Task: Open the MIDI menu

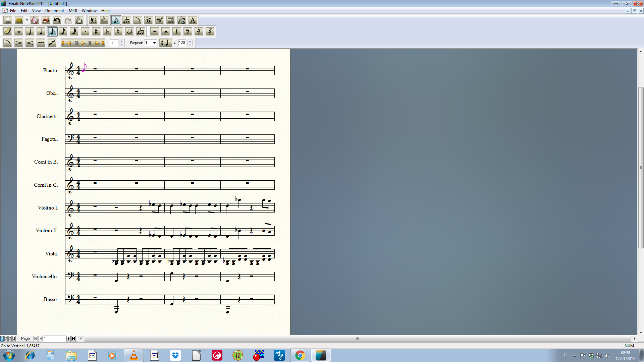Action: pyautogui.click(x=73, y=11)
